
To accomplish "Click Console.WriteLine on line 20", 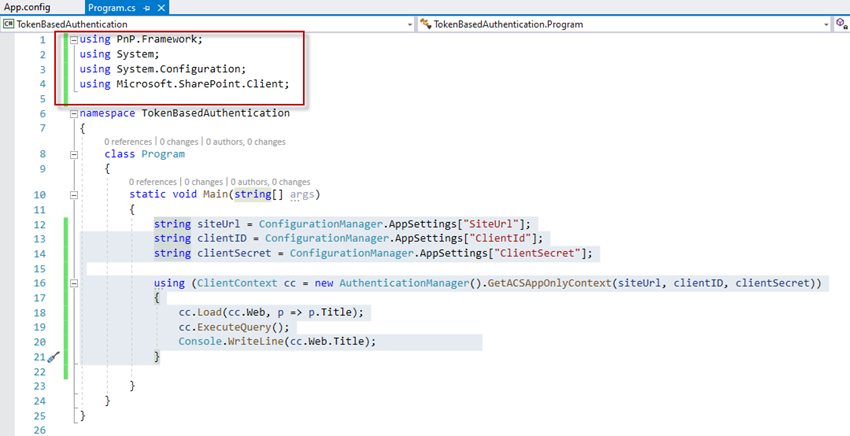I will click(231, 342).
